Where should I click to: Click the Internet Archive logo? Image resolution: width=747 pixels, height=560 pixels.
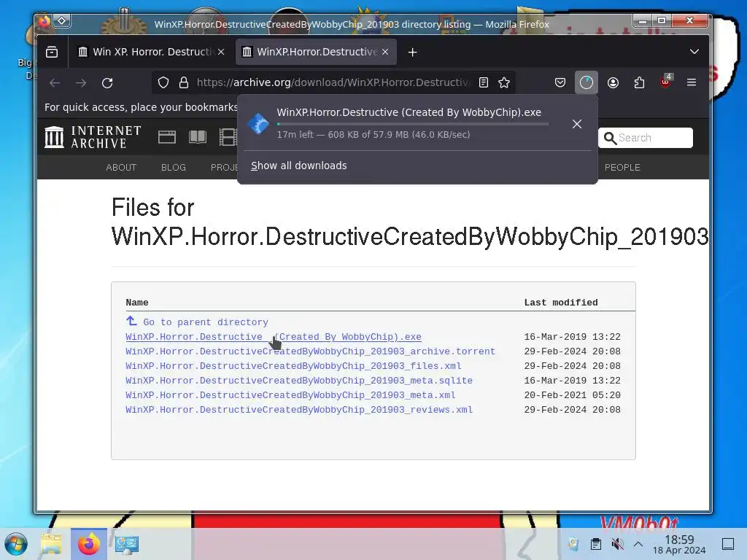93,137
